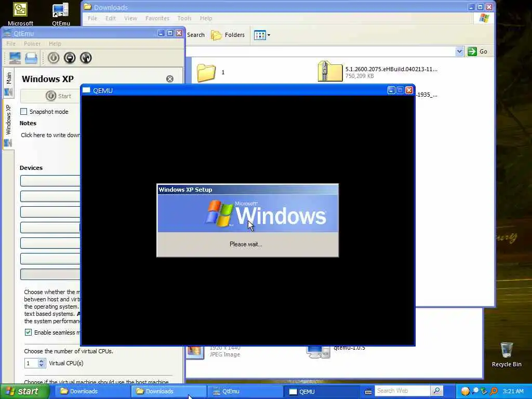The height and width of the screenshot is (399, 532).
Task: Open the Help menu in the Downloads window
Action: (206, 18)
